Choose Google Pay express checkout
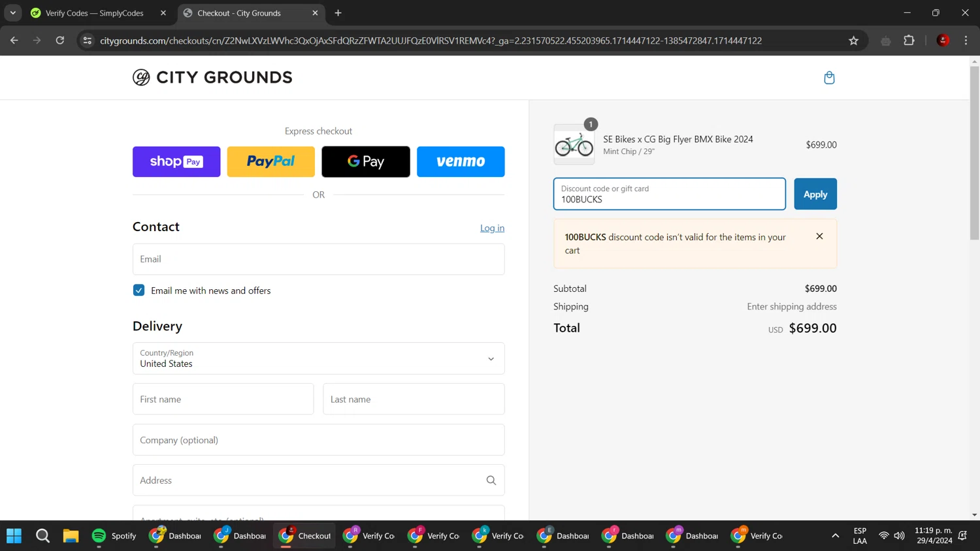The width and height of the screenshot is (980, 551). (x=366, y=161)
